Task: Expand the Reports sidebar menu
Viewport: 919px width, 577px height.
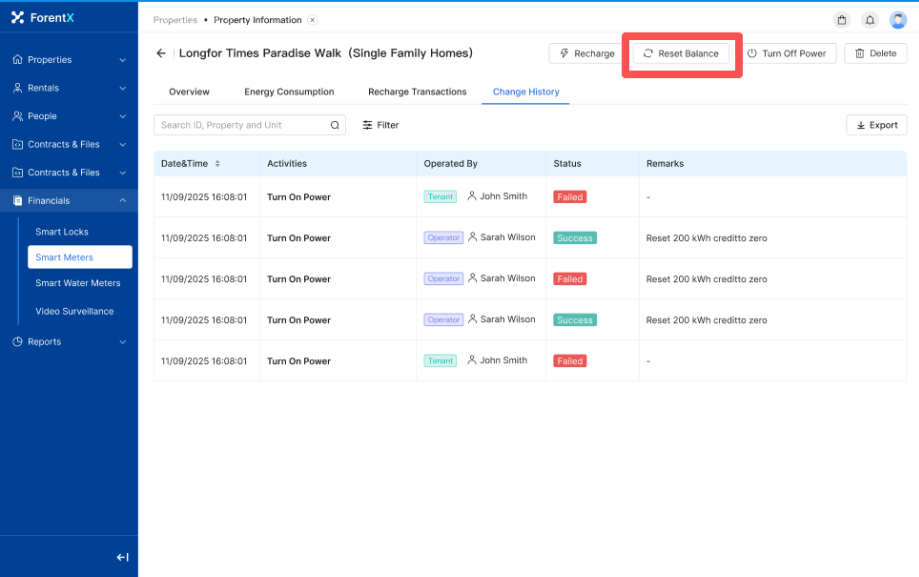Action: [68, 342]
